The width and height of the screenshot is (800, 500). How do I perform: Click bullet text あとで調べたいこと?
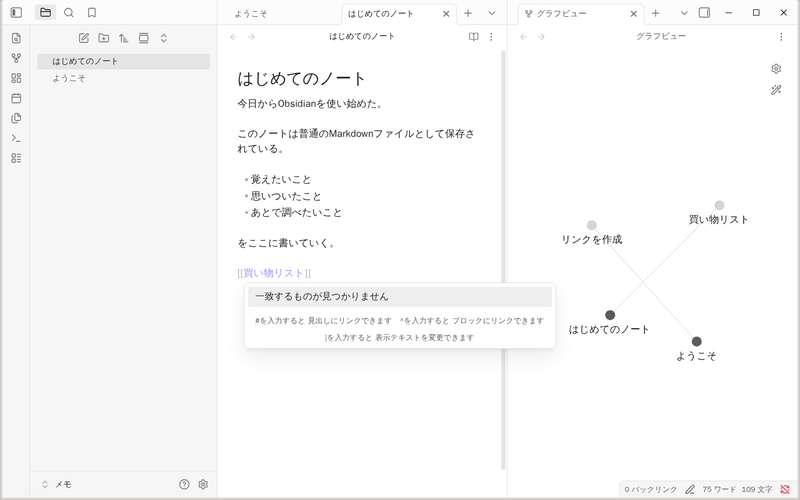tap(296, 213)
